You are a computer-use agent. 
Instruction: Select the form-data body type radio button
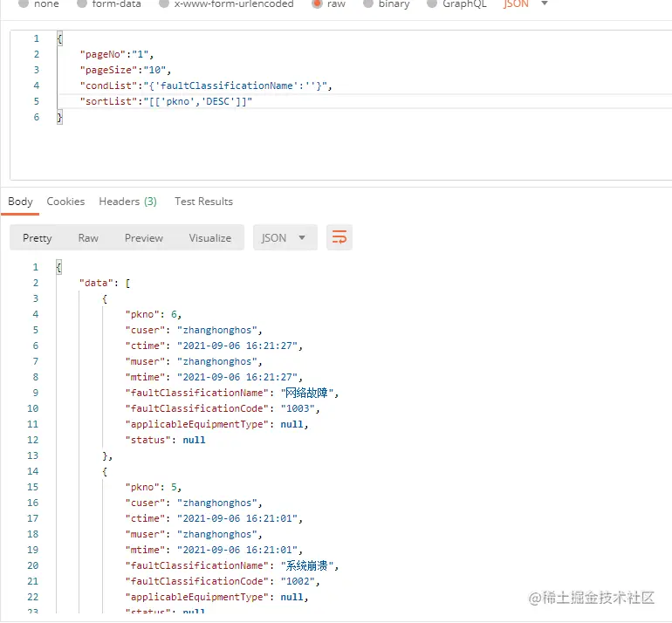click(x=81, y=3)
